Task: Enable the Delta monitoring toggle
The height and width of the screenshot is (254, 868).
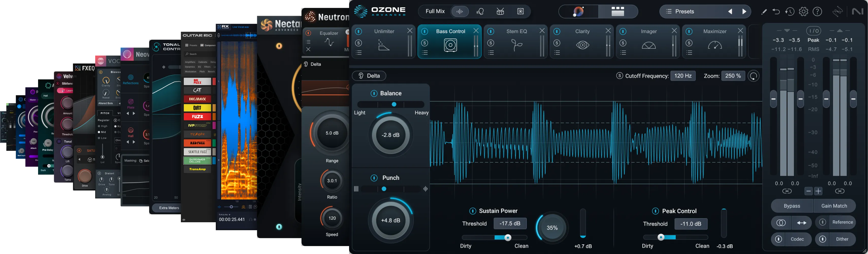Action: point(369,75)
